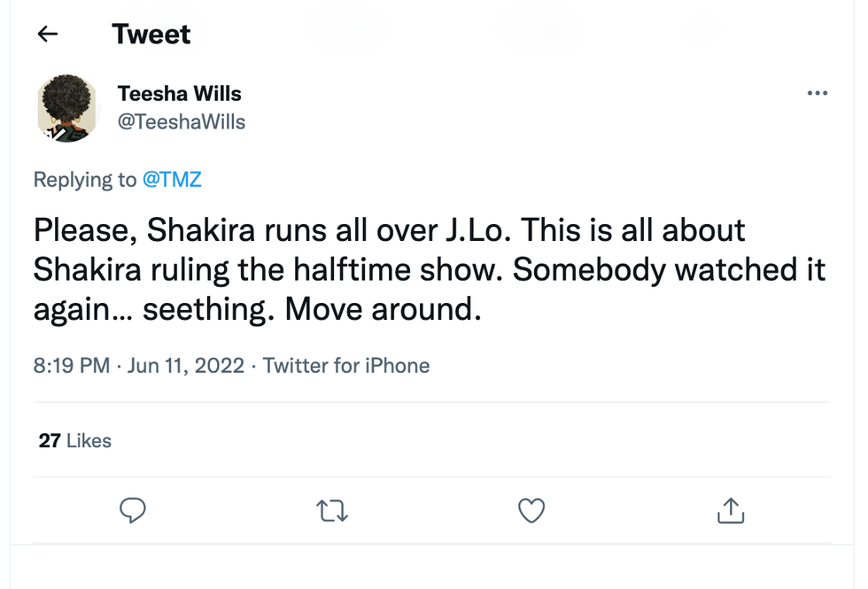Click the @TeeshaWills handle
Image resolution: width=868 pixels, height=589 pixels.
coord(182,122)
